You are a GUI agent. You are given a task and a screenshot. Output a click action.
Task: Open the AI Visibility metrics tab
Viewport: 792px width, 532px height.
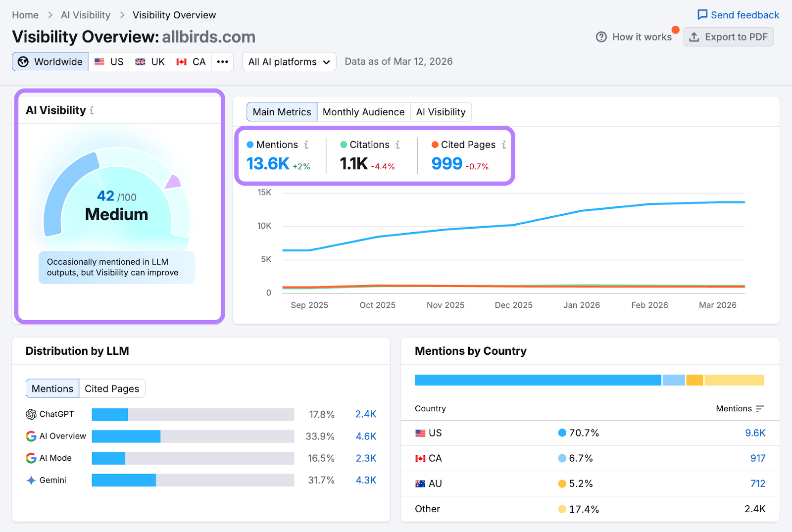click(x=441, y=112)
